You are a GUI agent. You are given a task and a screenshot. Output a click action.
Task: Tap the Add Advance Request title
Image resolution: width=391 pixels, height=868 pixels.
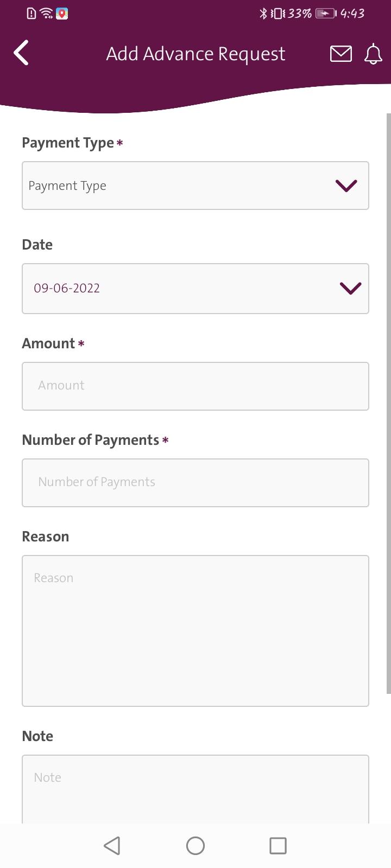point(195,54)
